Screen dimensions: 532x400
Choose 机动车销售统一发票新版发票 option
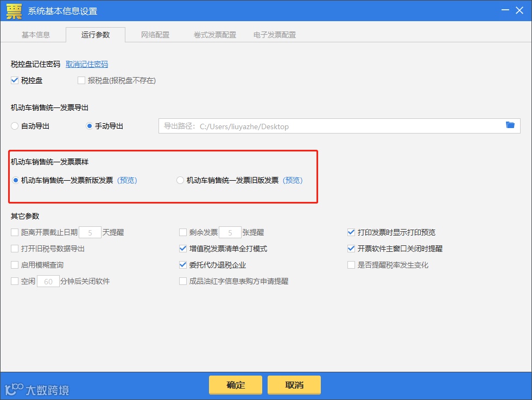[15, 180]
